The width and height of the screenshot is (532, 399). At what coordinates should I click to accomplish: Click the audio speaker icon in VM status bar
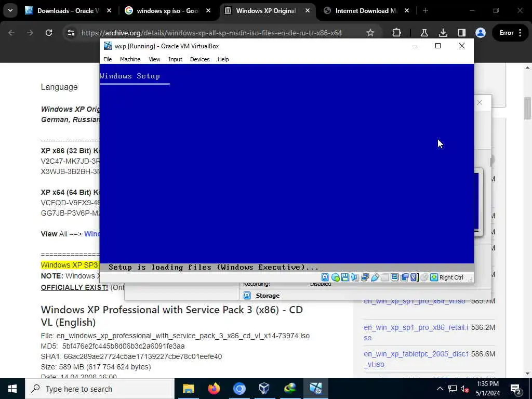point(355,277)
